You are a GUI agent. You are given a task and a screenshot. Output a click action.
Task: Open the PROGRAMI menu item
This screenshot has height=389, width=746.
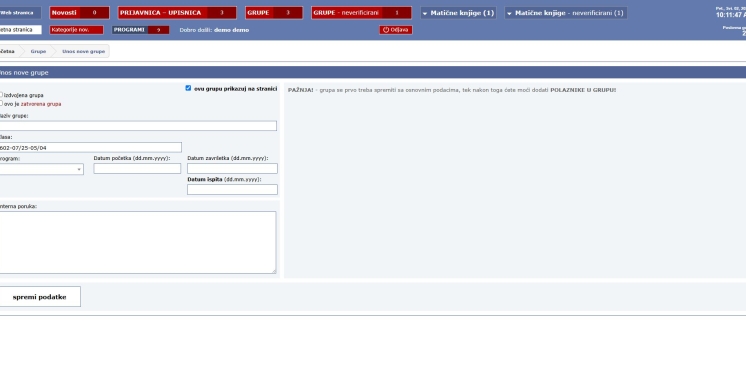(x=140, y=29)
